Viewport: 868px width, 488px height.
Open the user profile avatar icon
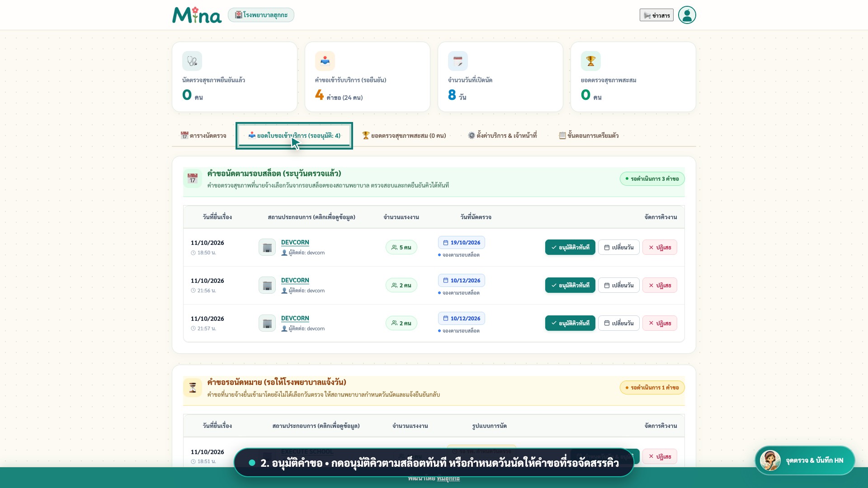point(687,15)
